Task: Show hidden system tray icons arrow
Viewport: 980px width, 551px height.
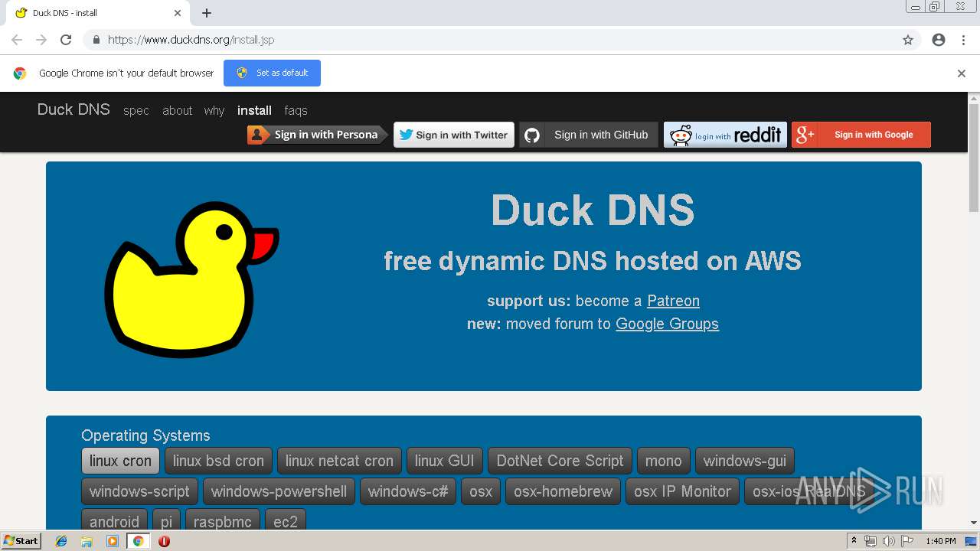Action: [x=854, y=541]
